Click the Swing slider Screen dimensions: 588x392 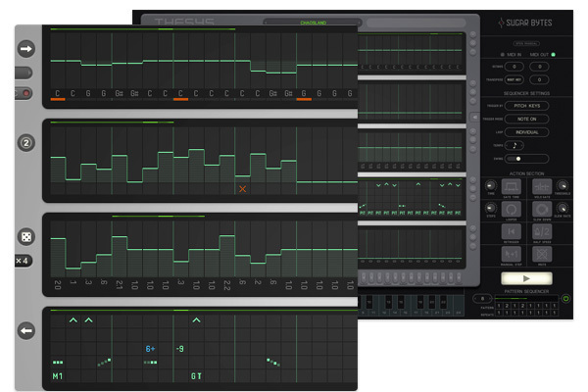coord(527,159)
